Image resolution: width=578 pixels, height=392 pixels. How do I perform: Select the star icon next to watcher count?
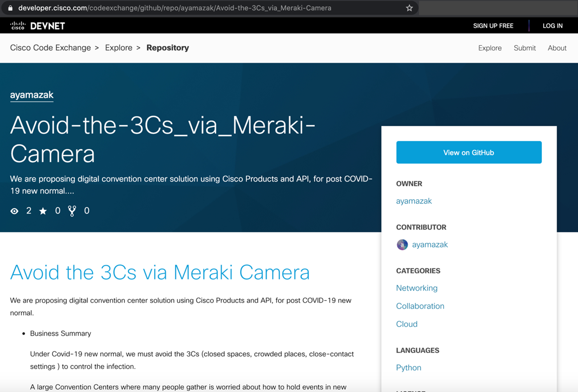[43, 210]
